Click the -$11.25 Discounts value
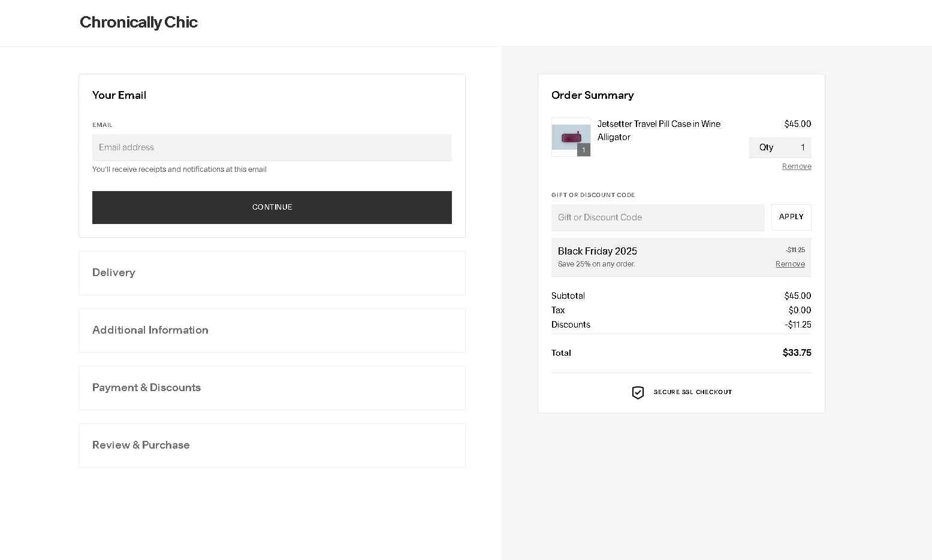This screenshot has width=932, height=560. tap(798, 325)
